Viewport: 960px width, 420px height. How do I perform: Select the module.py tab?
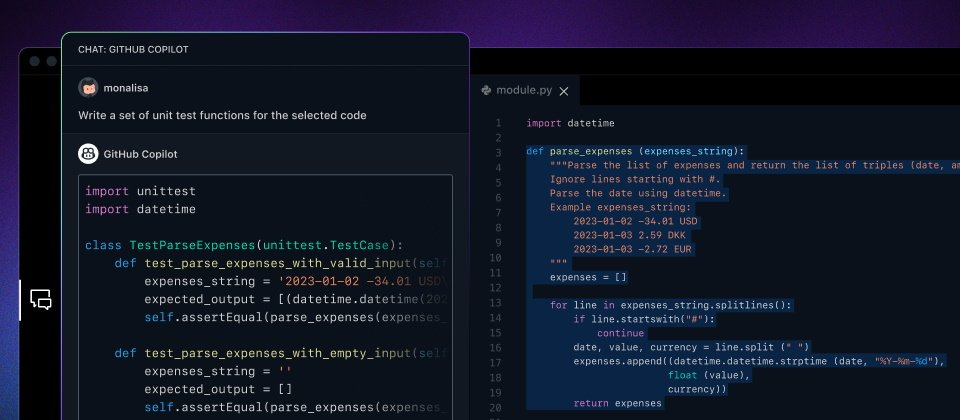[x=523, y=90]
